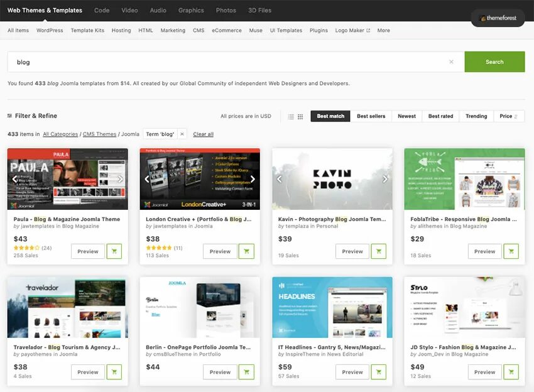Sort by Newest
The height and width of the screenshot is (392, 534).
(x=406, y=116)
